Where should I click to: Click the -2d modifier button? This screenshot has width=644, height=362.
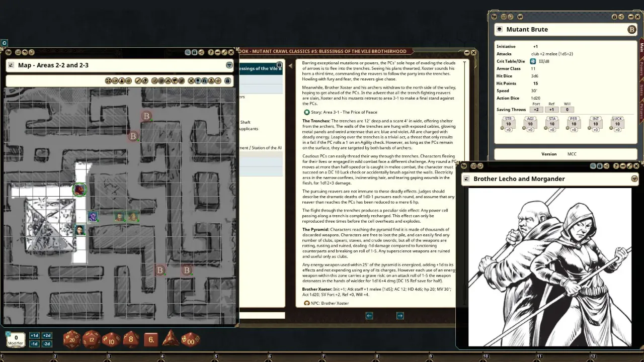pos(47,344)
